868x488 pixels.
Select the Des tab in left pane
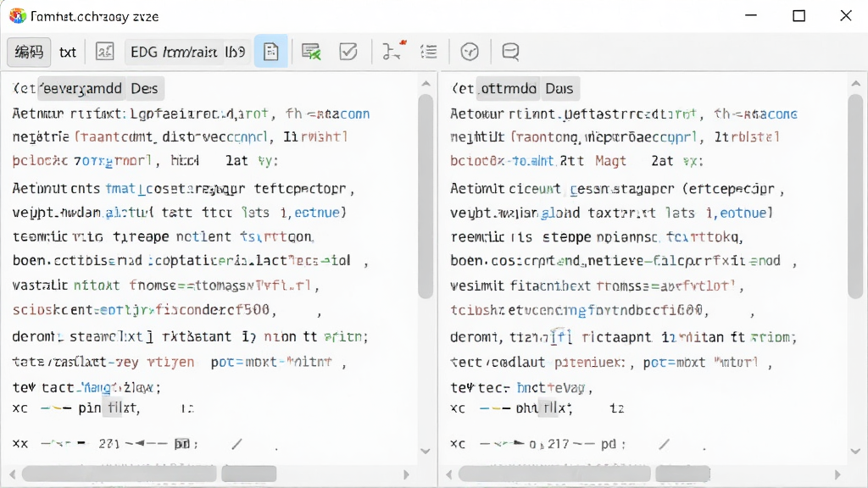pos(144,88)
